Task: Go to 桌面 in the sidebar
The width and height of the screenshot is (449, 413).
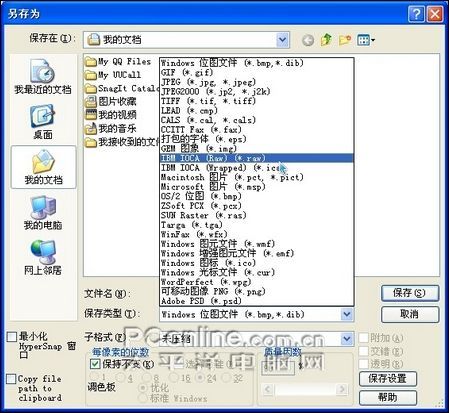Action: (43, 122)
